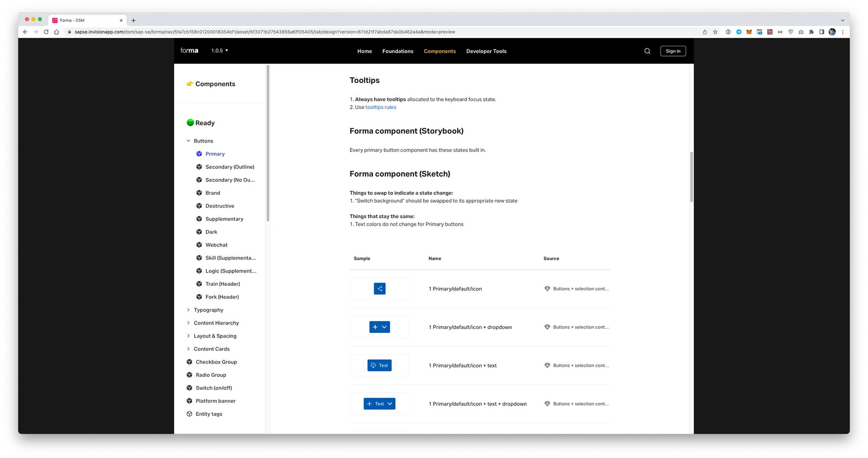868x458 pixels.
Task: Go to the Foundations tab
Action: (x=398, y=51)
